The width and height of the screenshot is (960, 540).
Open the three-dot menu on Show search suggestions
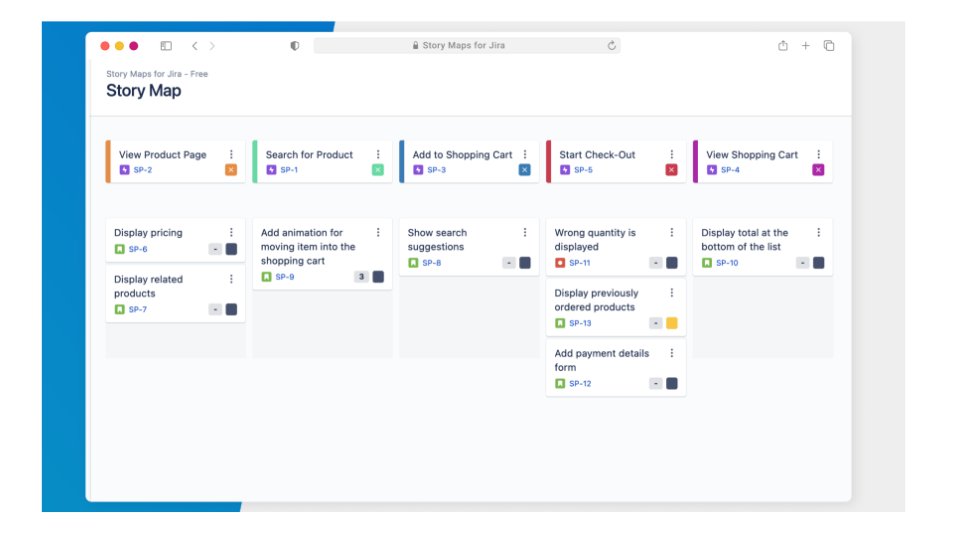pos(525,233)
